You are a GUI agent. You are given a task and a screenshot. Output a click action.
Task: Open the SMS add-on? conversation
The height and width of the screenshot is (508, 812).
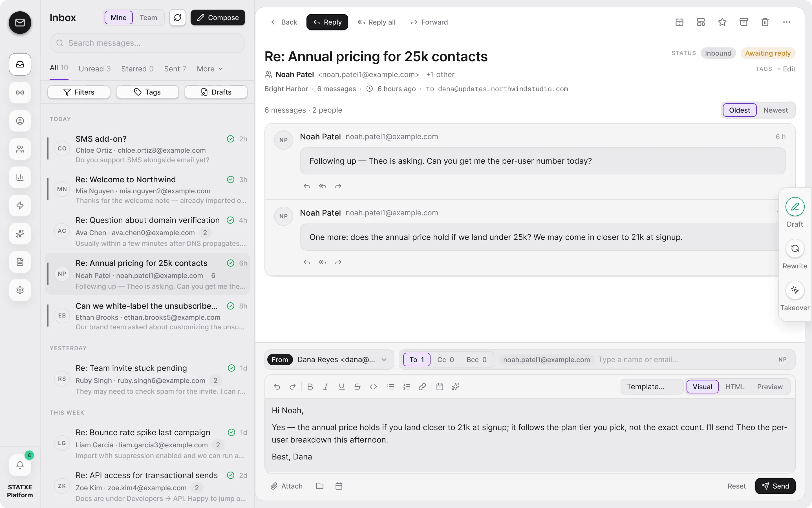[x=147, y=149]
